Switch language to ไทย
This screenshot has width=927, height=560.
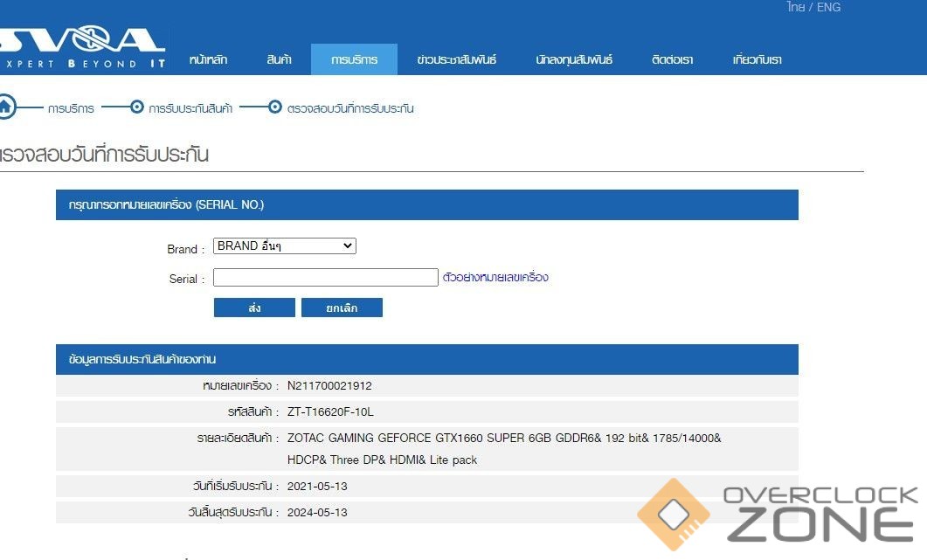(795, 7)
